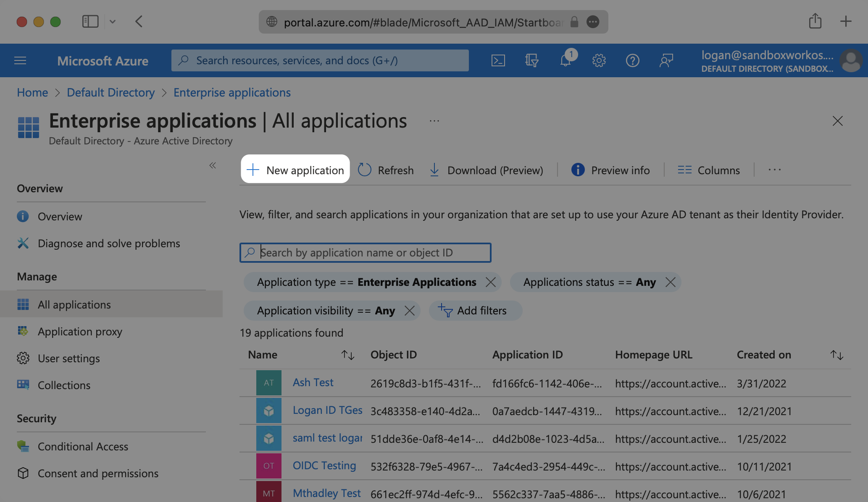Open the Overview menu item
This screenshot has height=502, width=868.
[60, 215]
